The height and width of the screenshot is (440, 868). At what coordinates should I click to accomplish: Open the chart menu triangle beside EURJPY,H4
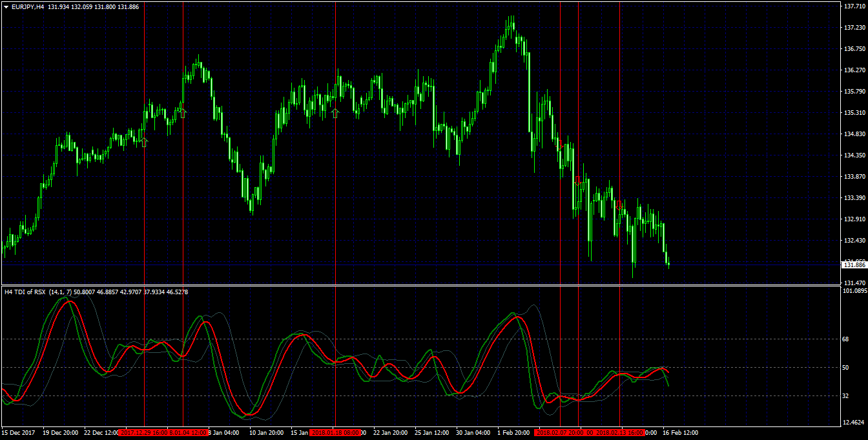(6, 6)
